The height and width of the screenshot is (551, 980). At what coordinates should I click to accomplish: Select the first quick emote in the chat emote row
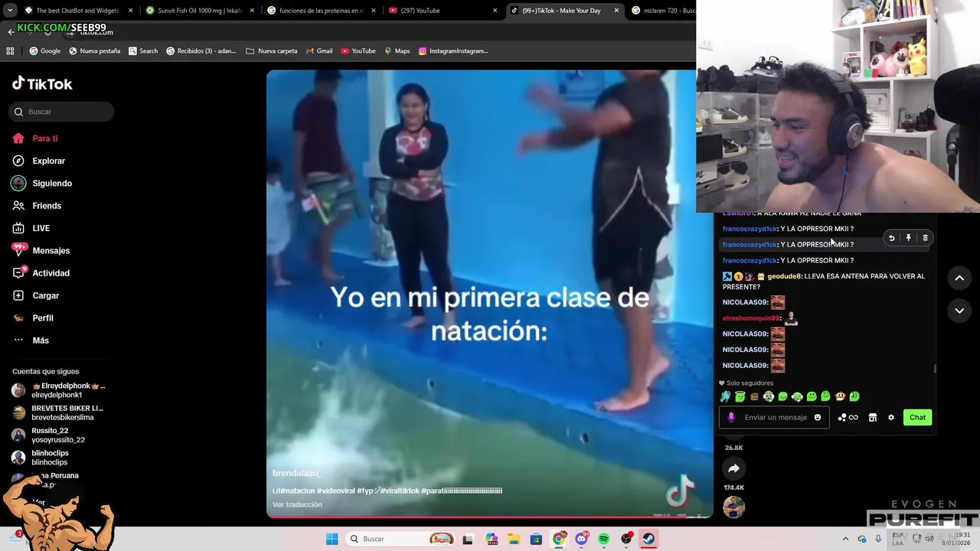[726, 396]
